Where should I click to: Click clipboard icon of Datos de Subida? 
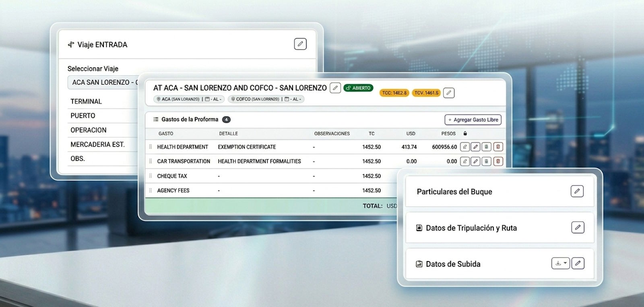point(419,264)
